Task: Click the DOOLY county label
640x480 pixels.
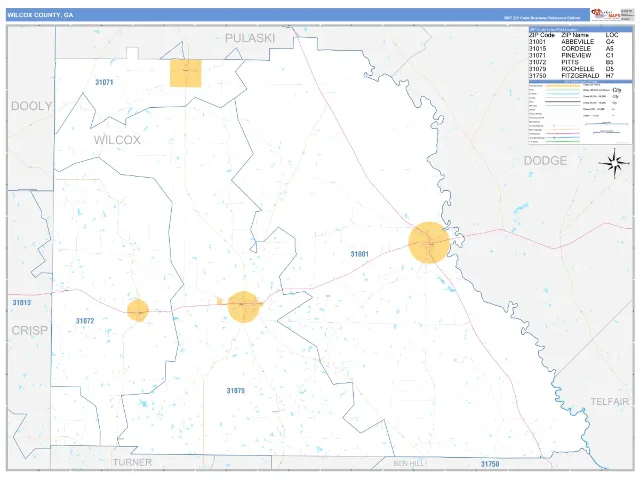Action: click(x=31, y=106)
